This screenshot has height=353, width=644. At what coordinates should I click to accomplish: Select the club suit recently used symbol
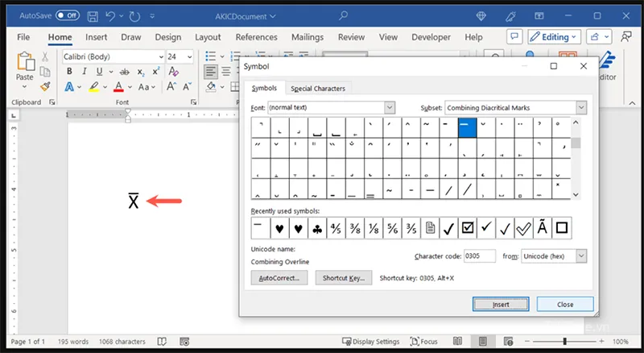coord(317,228)
